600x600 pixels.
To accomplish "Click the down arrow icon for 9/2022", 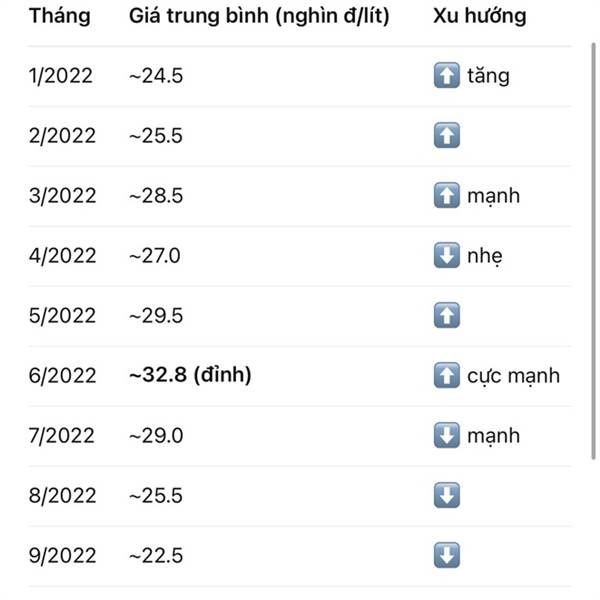I will click(x=447, y=556).
